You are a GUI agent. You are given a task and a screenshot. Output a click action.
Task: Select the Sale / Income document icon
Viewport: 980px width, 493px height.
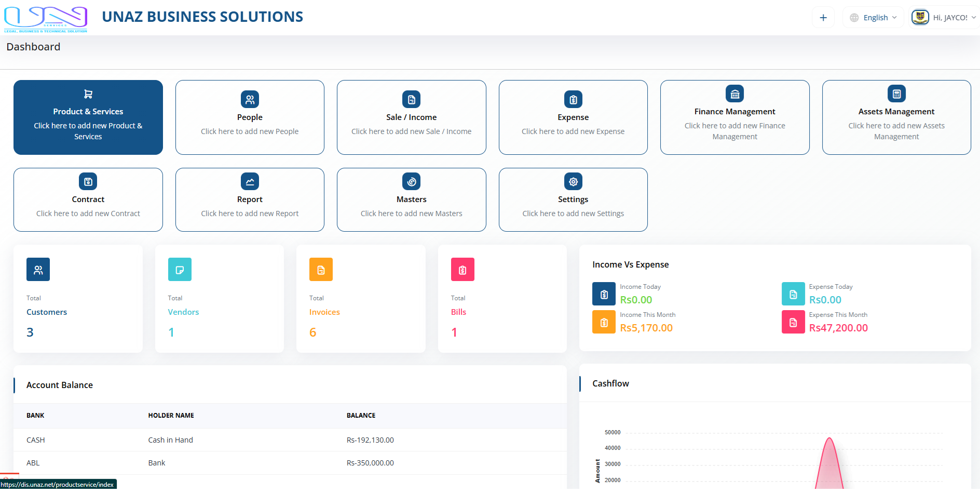click(411, 99)
